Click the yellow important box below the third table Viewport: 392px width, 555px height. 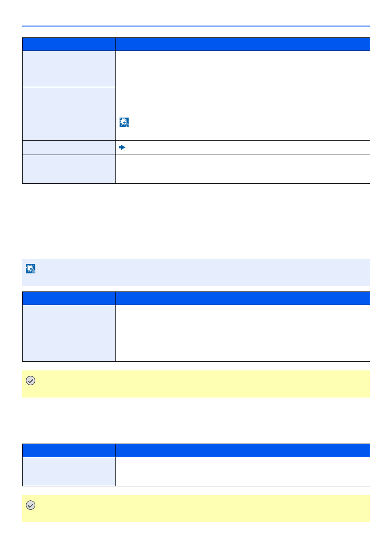[196, 509]
